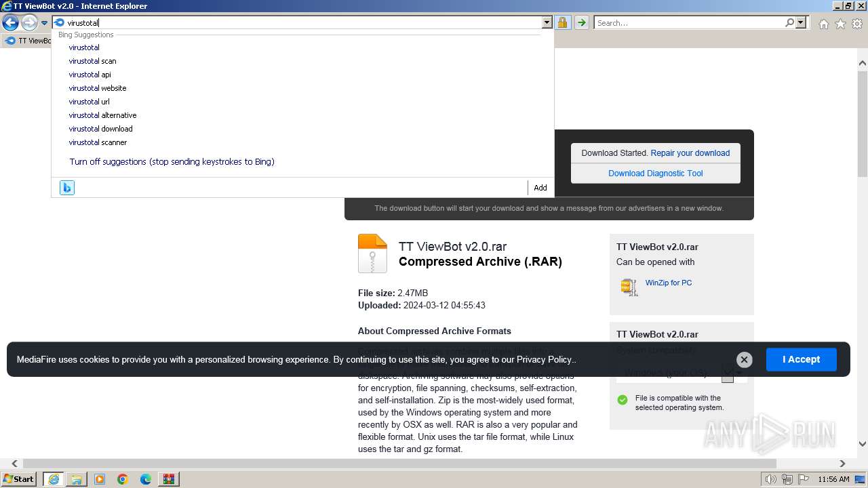This screenshot has width=868, height=488.
Task: Click the page vertical scrollbar
Action: [862, 123]
